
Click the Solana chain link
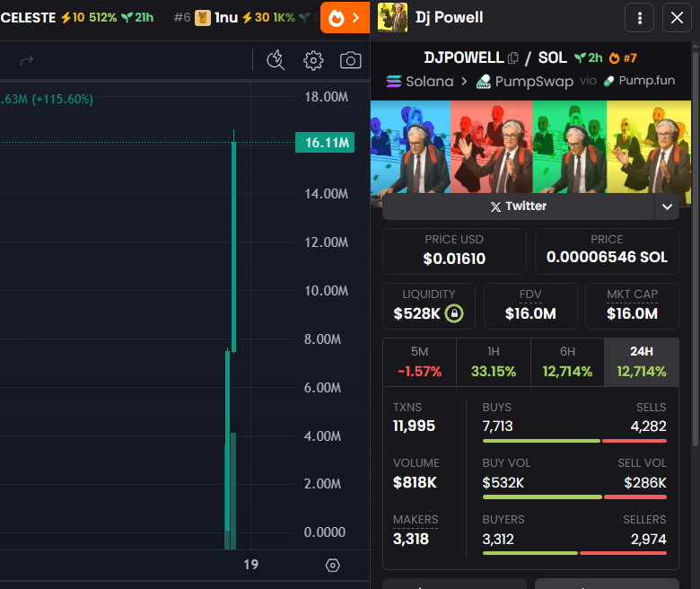[x=420, y=82]
